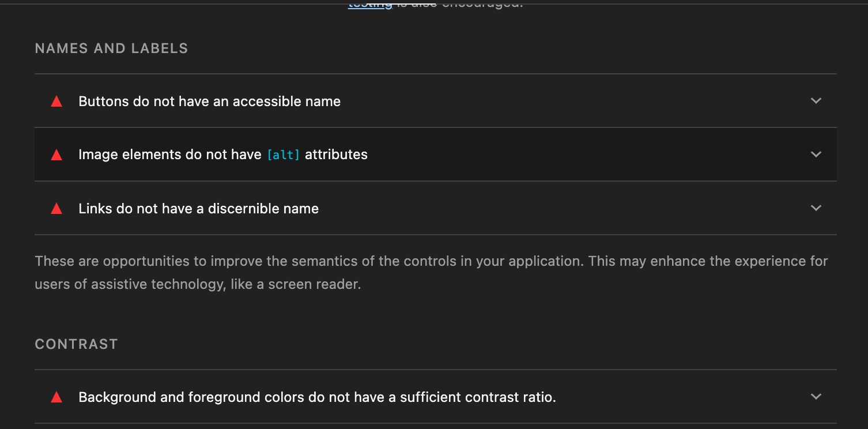
Task: Expand the contrast ratio audit chevron
Action: point(816,397)
